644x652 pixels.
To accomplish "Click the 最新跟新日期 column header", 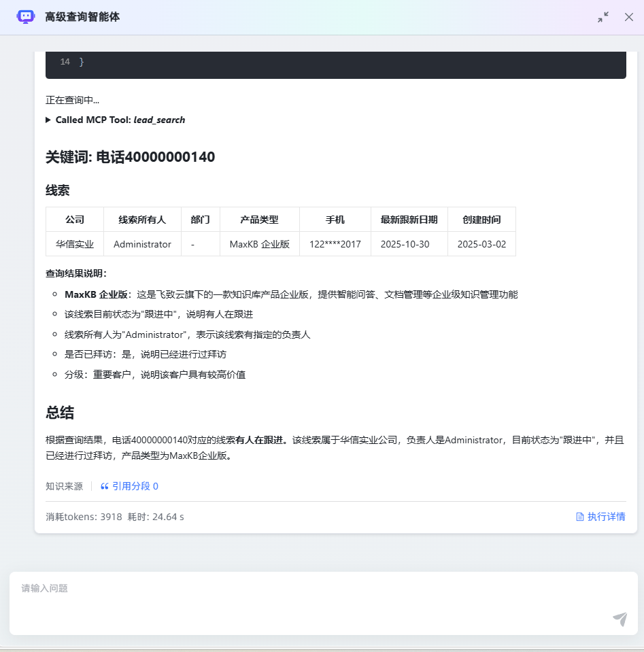I will click(x=409, y=220).
